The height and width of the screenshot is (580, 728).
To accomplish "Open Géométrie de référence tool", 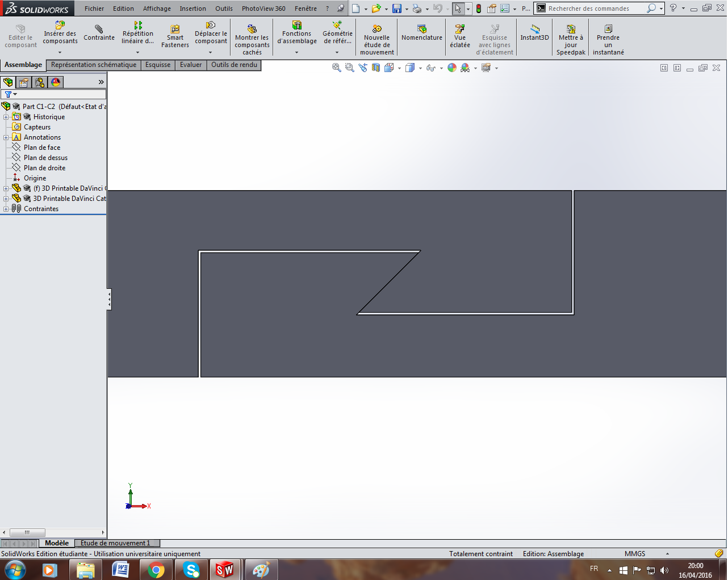I will pos(337,33).
